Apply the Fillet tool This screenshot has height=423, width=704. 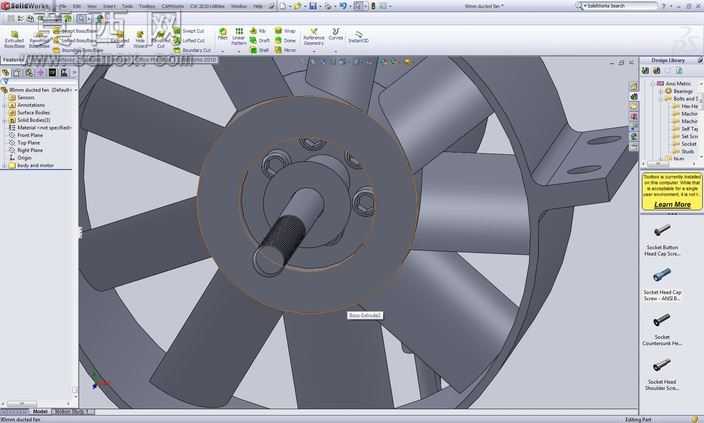click(223, 34)
